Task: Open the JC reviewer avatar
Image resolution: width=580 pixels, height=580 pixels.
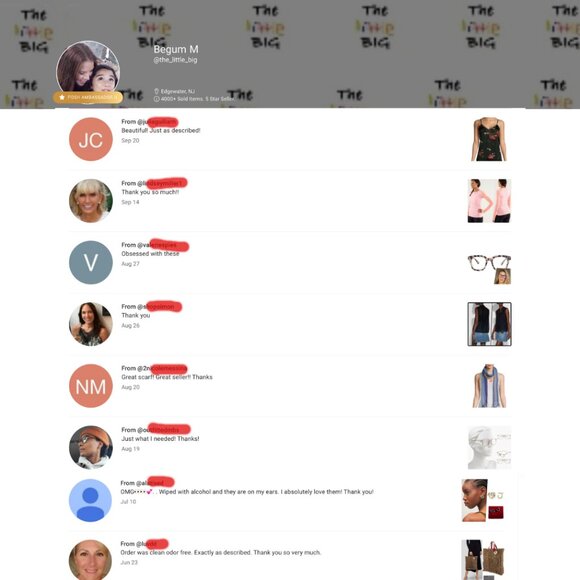Action: (91, 139)
